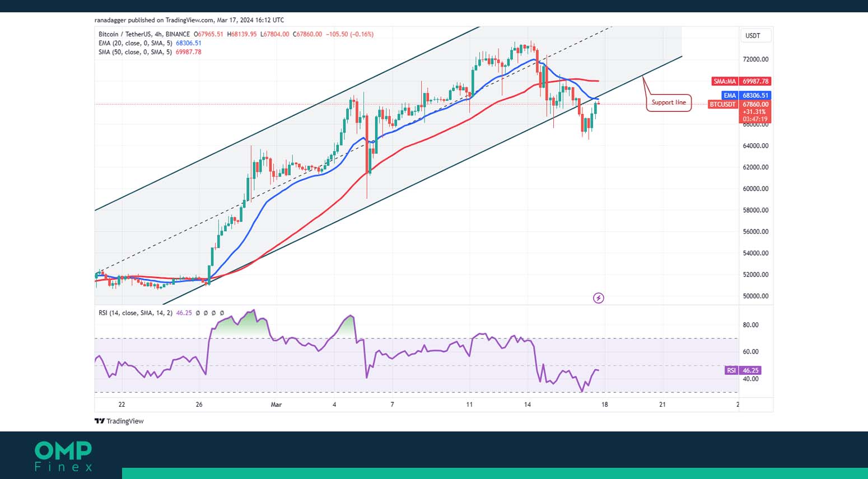Select the 'EMA (20, close, 0, SMA, 5)' legend entry

135,43
